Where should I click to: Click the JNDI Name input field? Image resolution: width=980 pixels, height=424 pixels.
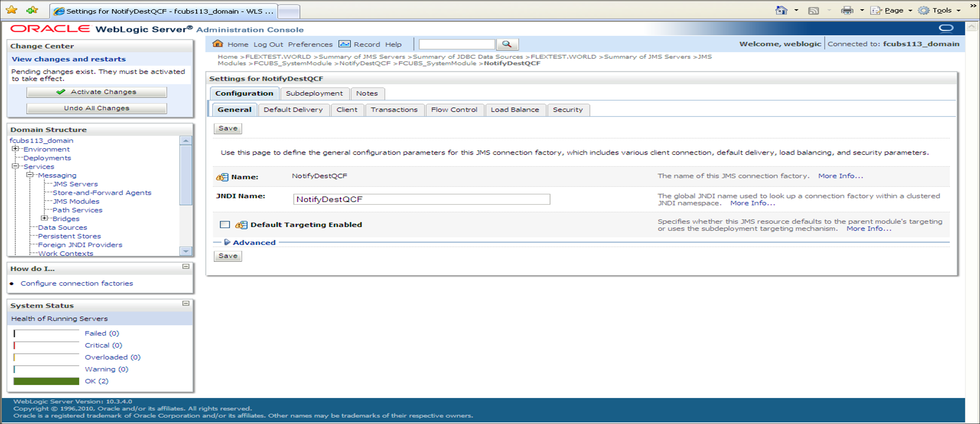coord(421,199)
